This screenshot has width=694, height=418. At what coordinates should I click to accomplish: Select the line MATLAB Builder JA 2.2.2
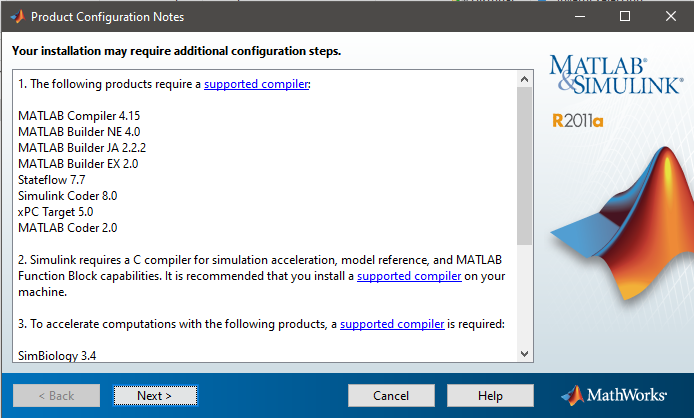[x=82, y=148]
